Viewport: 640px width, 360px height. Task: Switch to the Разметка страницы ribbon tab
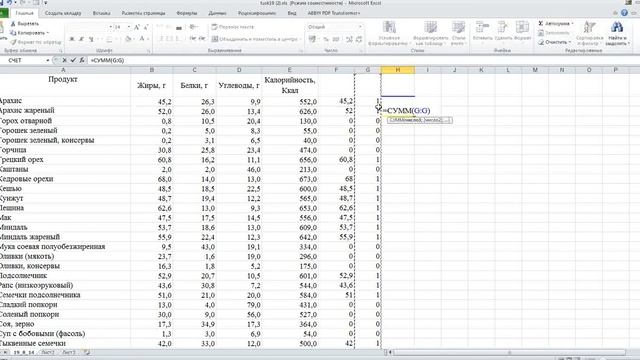coord(144,13)
